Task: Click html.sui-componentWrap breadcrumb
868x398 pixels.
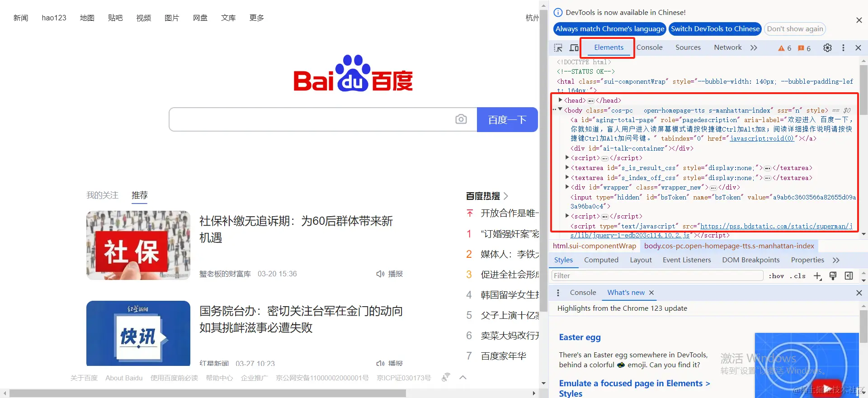Action: coord(594,246)
